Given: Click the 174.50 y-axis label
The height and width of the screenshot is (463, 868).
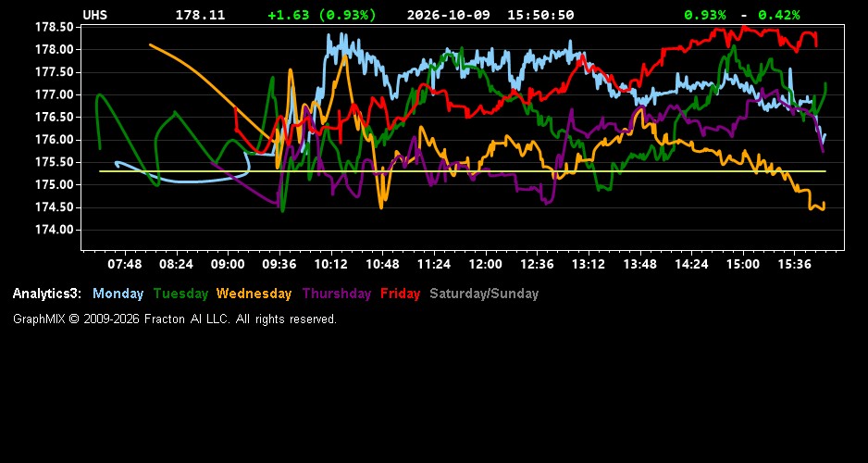Looking at the screenshot, I should pos(55,207).
